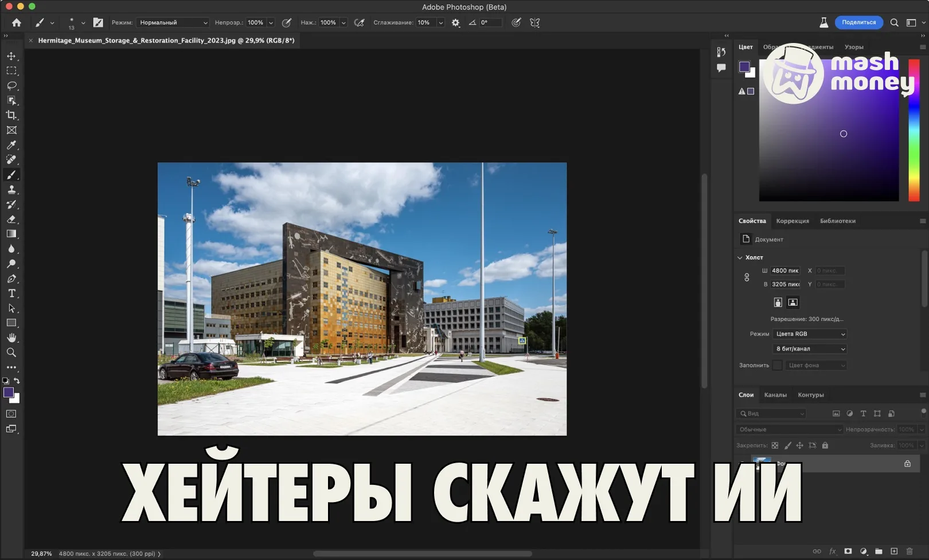The height and width of the screenshot is (560, 929).
Task: Select the Move tool
Action: (11, 56)
